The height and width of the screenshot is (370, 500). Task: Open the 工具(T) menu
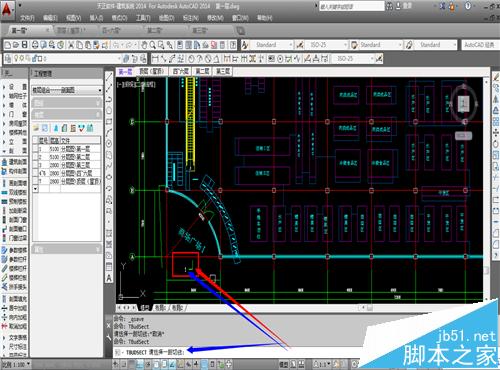143,18
